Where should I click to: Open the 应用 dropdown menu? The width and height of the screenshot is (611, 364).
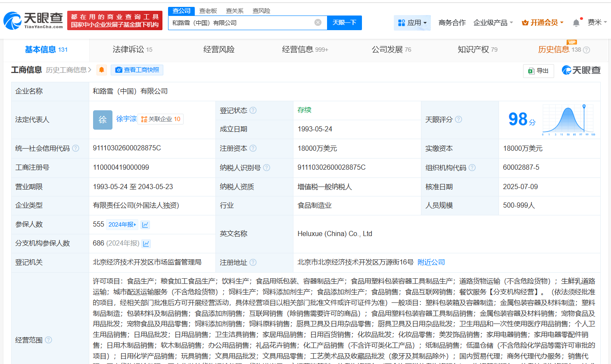coord(412,23)
